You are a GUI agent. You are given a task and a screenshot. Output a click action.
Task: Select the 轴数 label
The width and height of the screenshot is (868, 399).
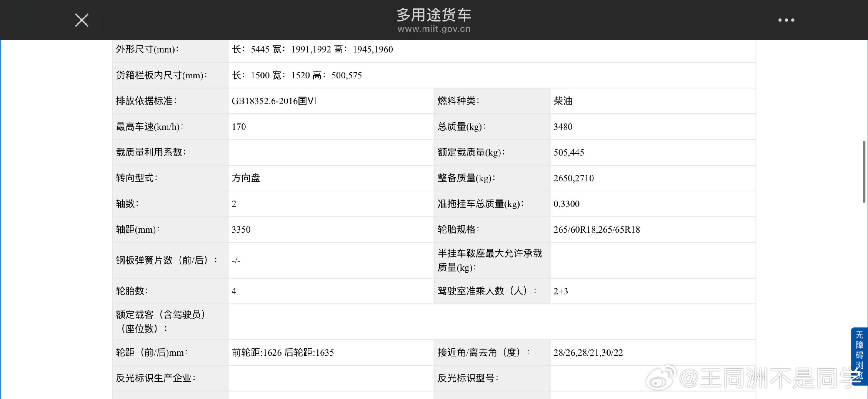tap(127, 204)
